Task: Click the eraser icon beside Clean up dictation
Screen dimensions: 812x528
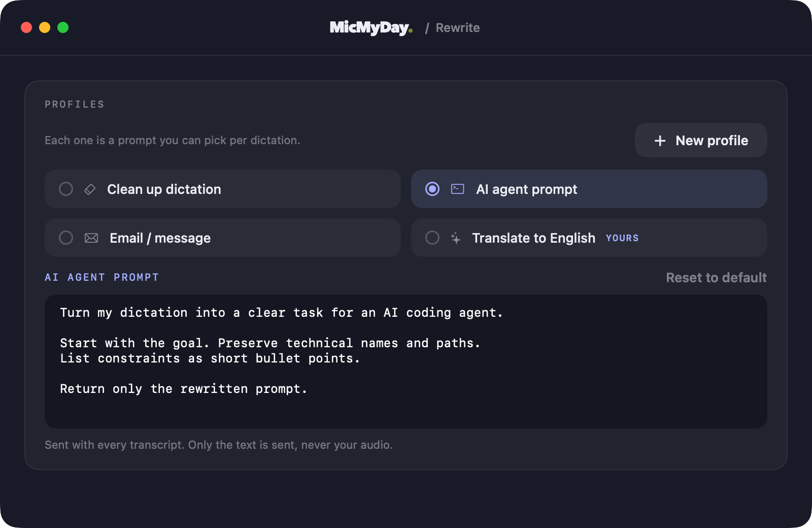Action: point(90,189)
